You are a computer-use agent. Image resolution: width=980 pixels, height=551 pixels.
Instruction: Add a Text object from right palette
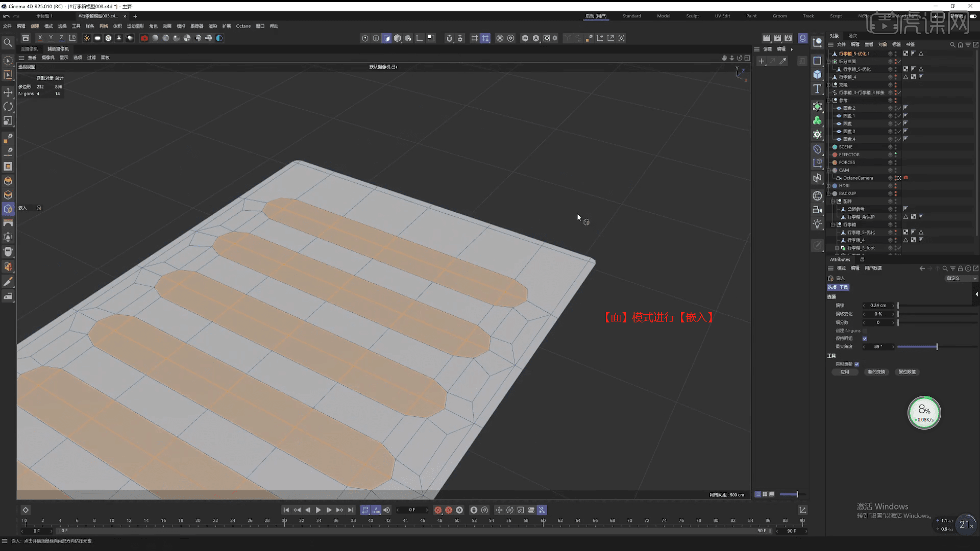tap(817, 89)
